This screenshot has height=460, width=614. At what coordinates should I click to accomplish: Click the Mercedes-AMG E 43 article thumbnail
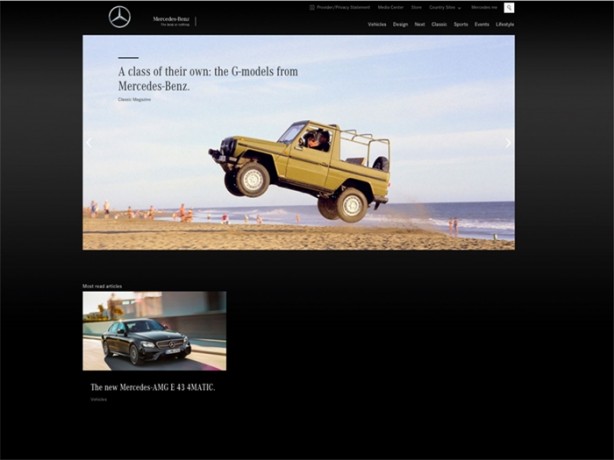154,331
